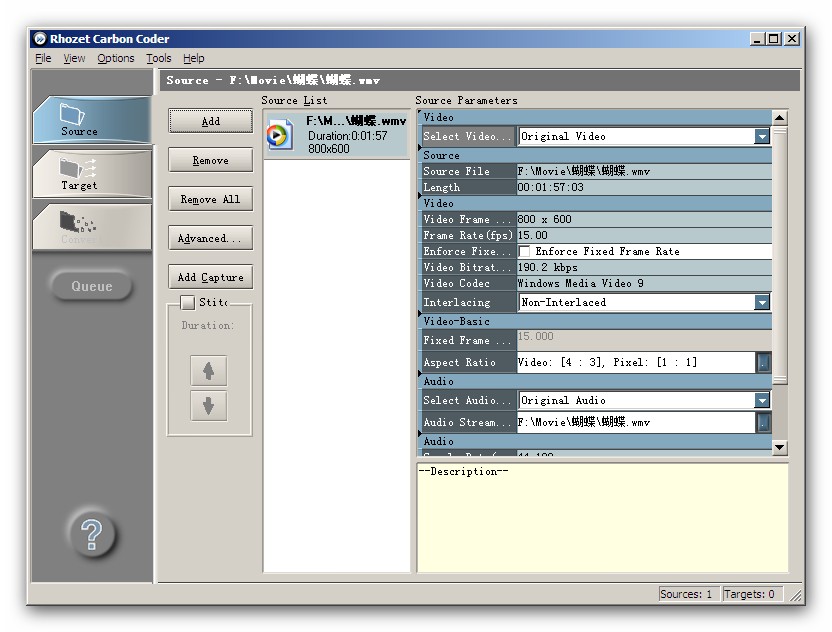The width and height of the screenshot is (832, 632).
Task: Open the Tools menu
Action: [159, 58]
